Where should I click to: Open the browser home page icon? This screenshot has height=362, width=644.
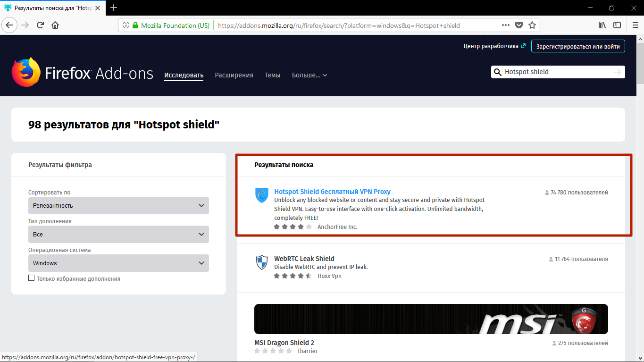55,25
